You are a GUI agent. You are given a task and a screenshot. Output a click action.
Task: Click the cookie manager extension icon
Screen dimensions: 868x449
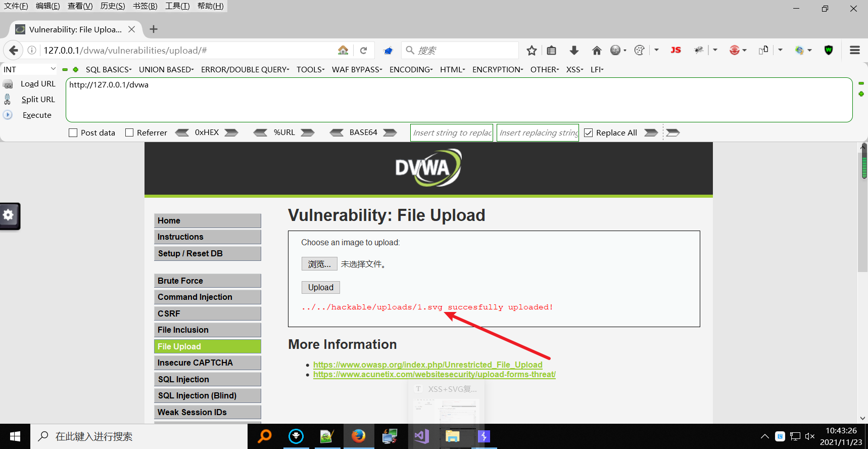pos(639,50)
